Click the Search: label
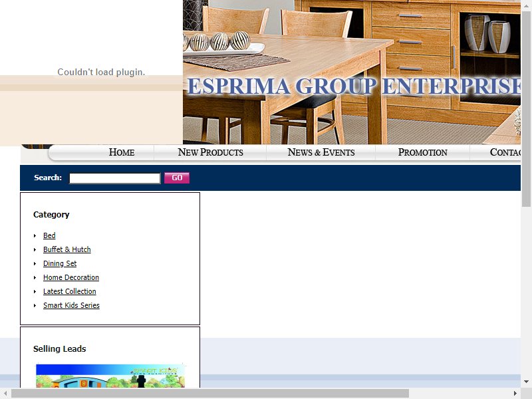 pyautogui.click(x=48, y=178)
